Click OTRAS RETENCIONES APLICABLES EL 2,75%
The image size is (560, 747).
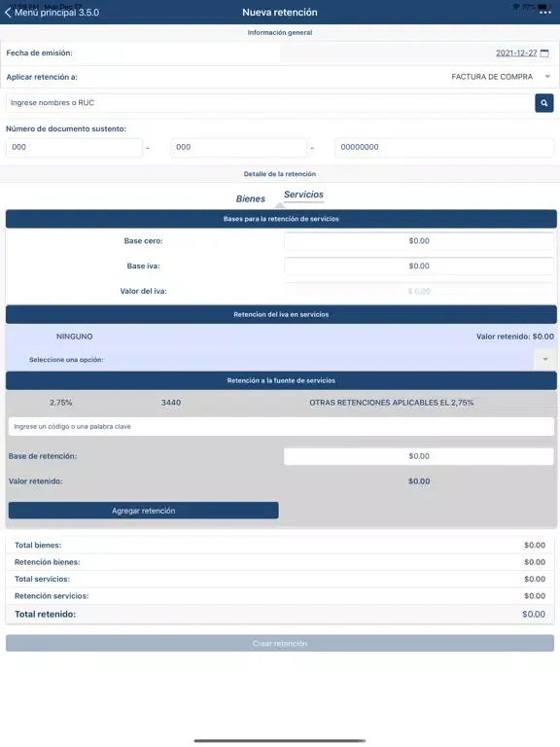(392, 403)
